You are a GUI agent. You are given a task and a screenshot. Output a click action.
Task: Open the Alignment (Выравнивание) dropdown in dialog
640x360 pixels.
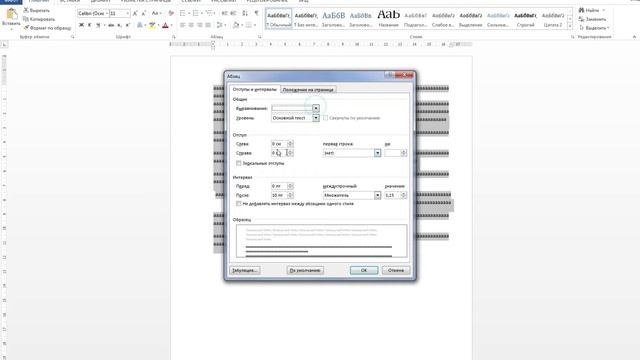coord(316,108)
